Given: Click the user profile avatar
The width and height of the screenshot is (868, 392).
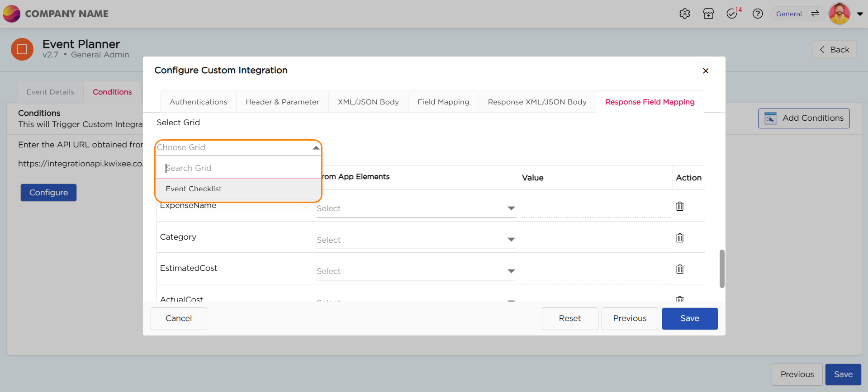Looking at the screenshot, I should [x=839, y=14].
